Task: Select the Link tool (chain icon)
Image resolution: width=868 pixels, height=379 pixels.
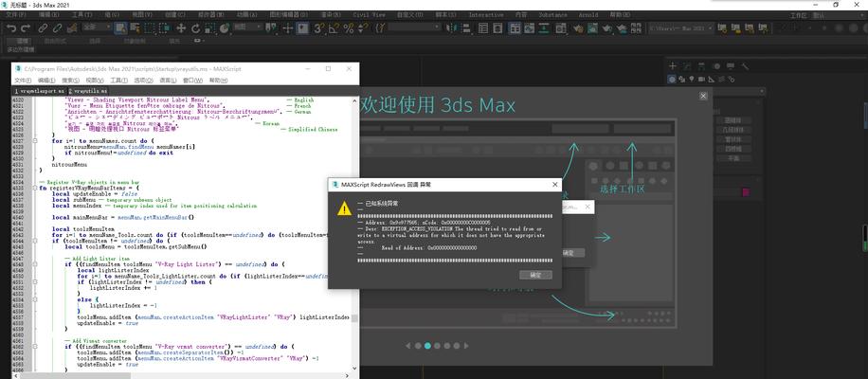Action: (43, 27)
